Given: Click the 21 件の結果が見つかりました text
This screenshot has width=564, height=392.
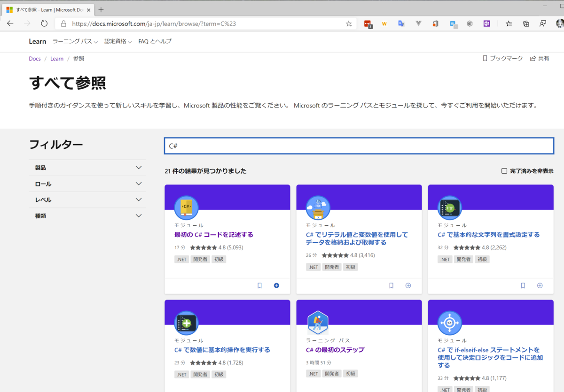Looking at the screenshot, I should 205,171.
